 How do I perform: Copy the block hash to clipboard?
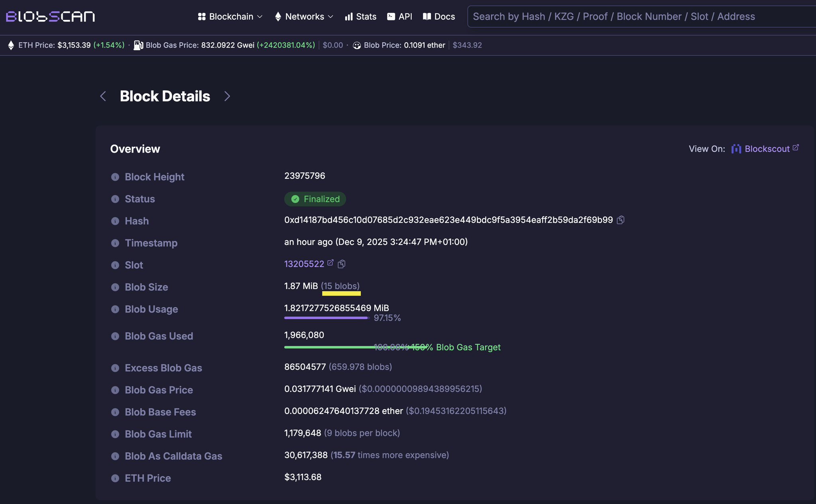click(x=620, y=220)
